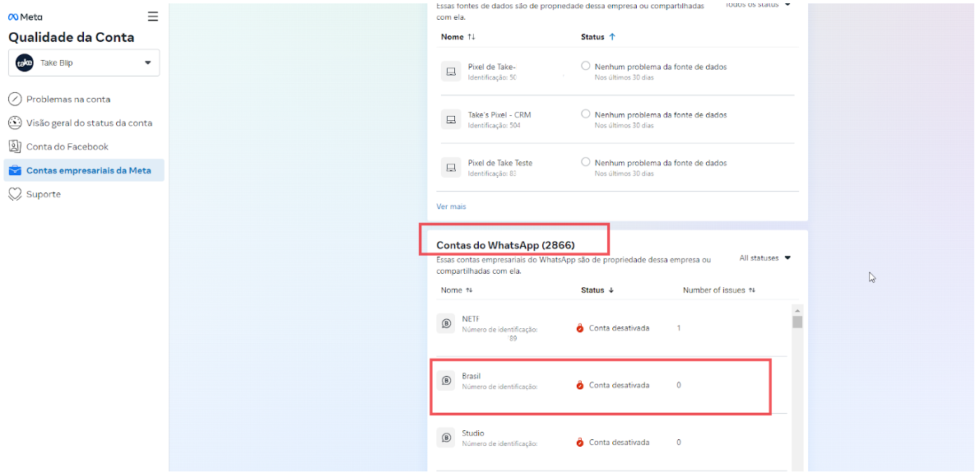This screenshot has width=980, height=473.
Task: Click Pixel de Take Teste laptop icon
Action: click(451, 167)
